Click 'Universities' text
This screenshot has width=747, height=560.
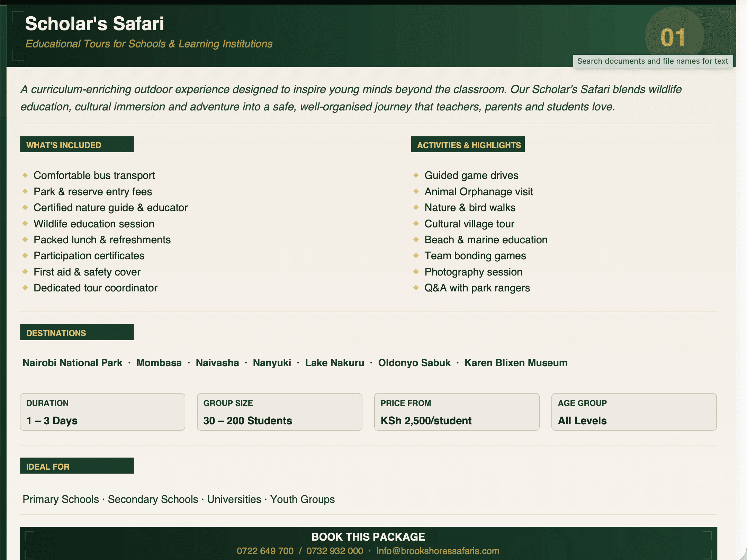234,499
